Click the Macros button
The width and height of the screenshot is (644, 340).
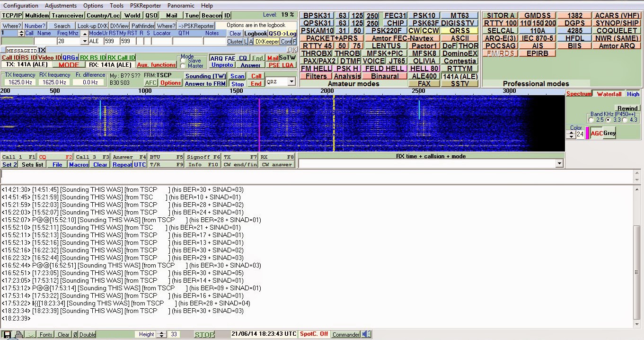point(79,165)
